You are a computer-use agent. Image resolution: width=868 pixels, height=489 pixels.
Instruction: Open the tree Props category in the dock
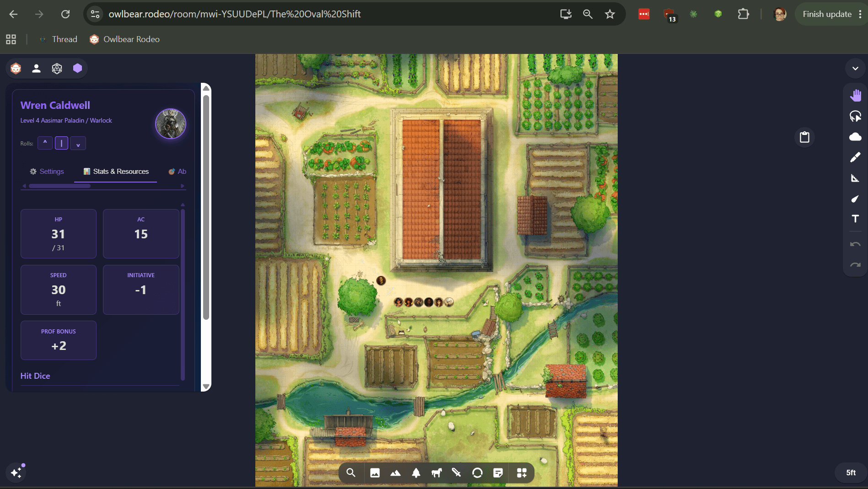[416, 473]
